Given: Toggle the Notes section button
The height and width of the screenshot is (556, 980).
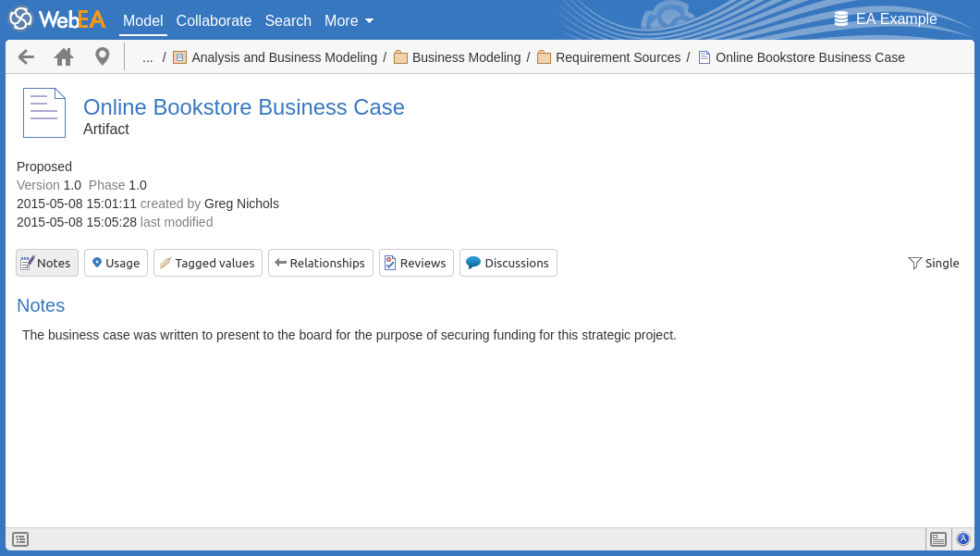Looking at the screenshot, I should click(47, 263).
